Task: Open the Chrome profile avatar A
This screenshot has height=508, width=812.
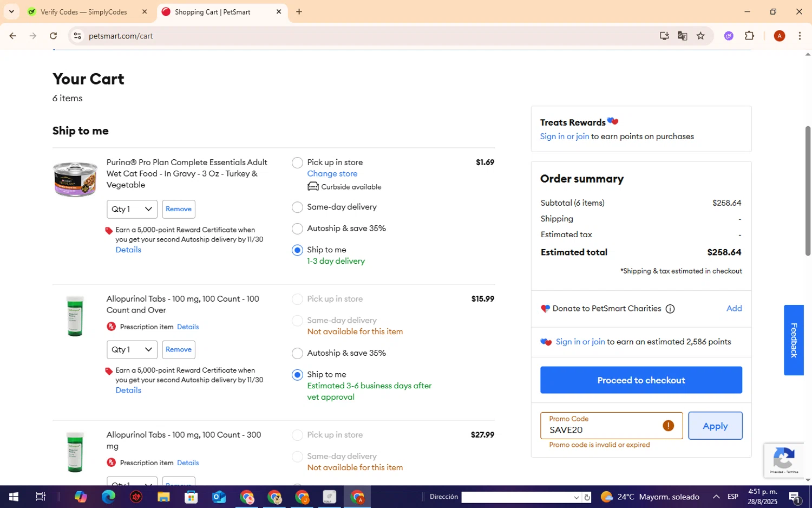Action: point(780,36)
